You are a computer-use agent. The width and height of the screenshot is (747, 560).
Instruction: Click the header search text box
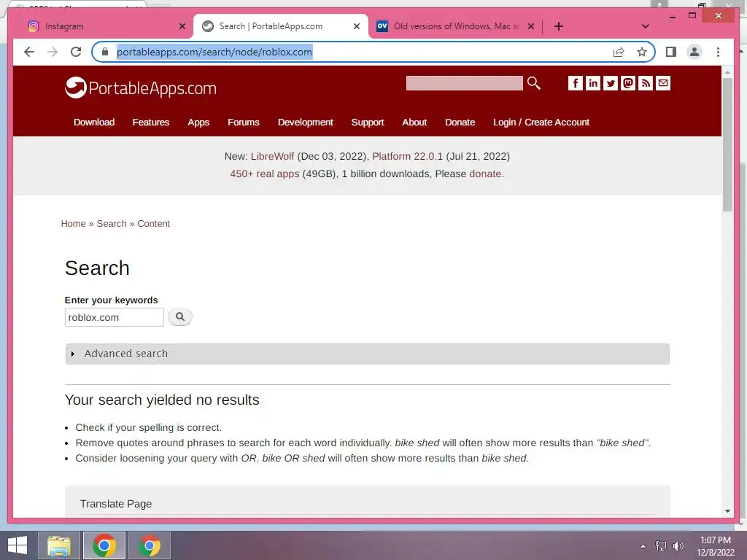coord(464,83)
